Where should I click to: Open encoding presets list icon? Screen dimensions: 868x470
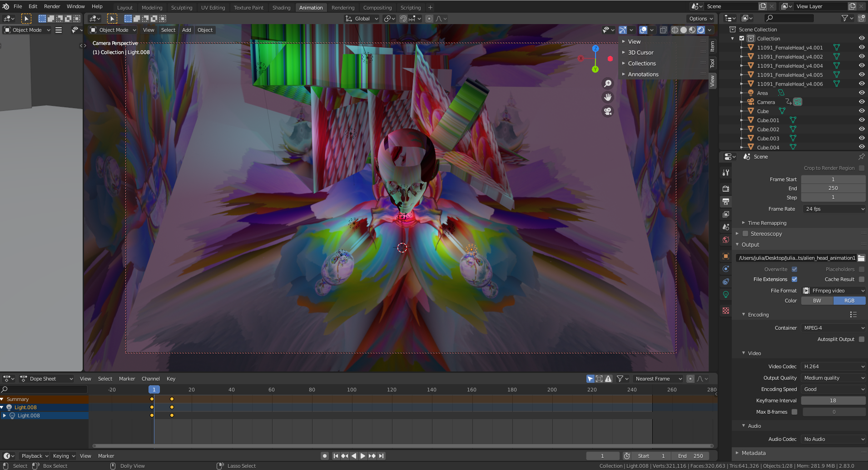pyautogui.click(x=853, y=314)
